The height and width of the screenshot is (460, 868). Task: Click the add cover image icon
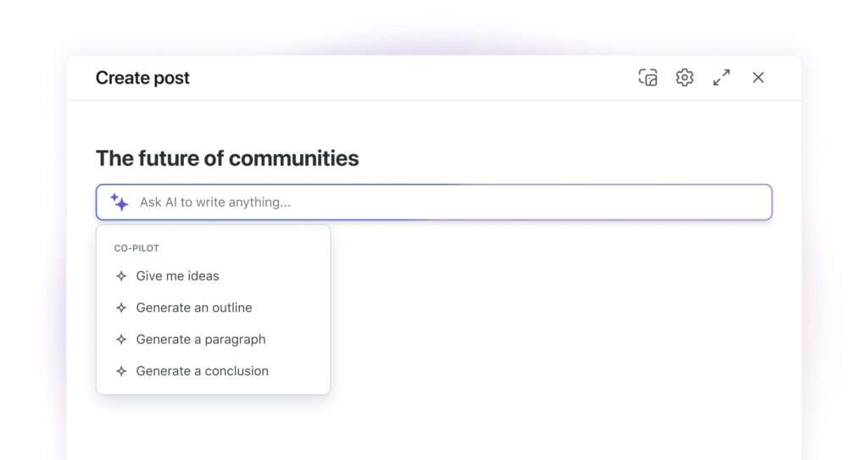pyautogui.click(x=648, y=78)
